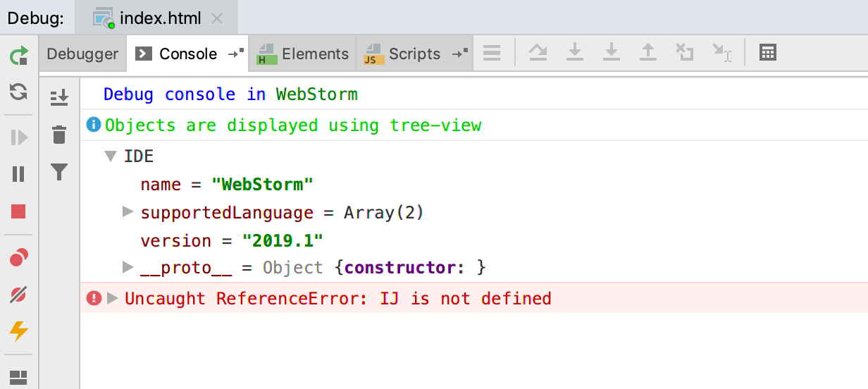This screenshot has width=868, height=389.
Task: Open the Evaluate Expression calculator
Action: pos(768,53)
